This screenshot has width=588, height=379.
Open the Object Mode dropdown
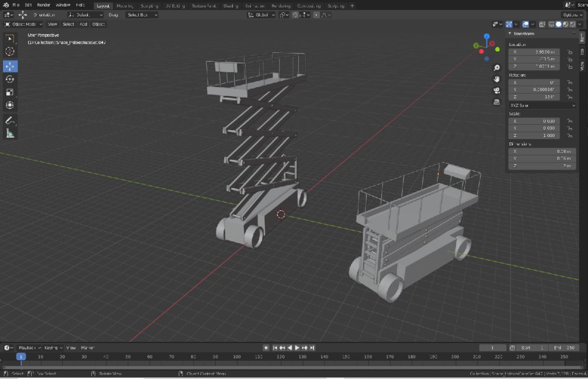24,24
